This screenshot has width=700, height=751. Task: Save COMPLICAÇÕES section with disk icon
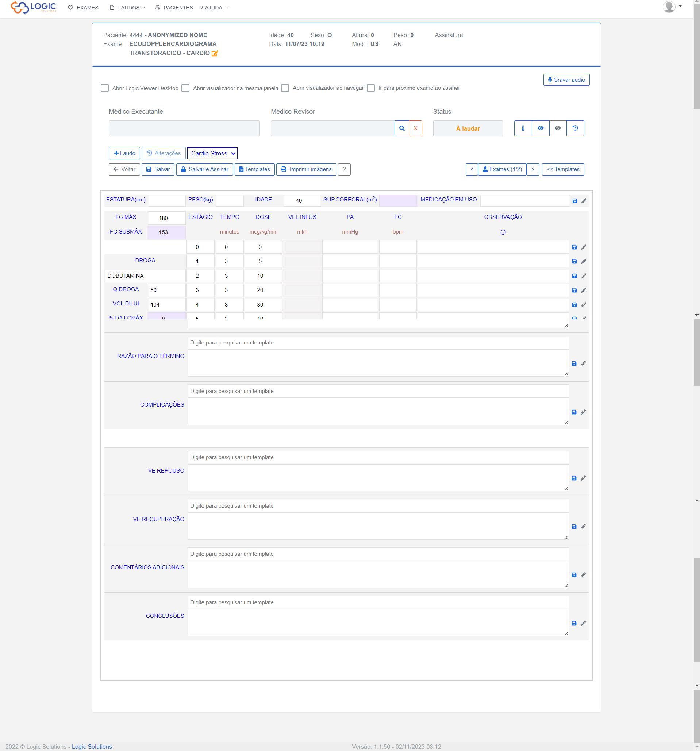574,412
